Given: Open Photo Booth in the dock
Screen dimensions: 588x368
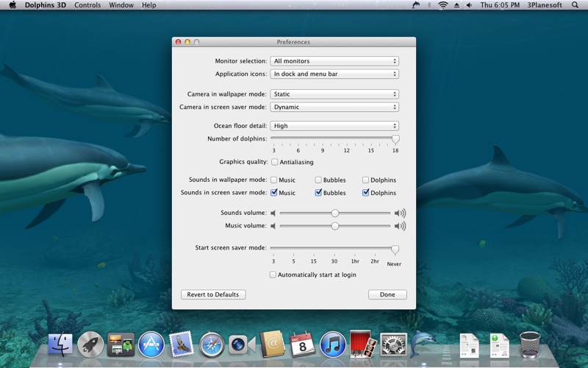Looking at the screenshot, I should [x=363, y=344].
